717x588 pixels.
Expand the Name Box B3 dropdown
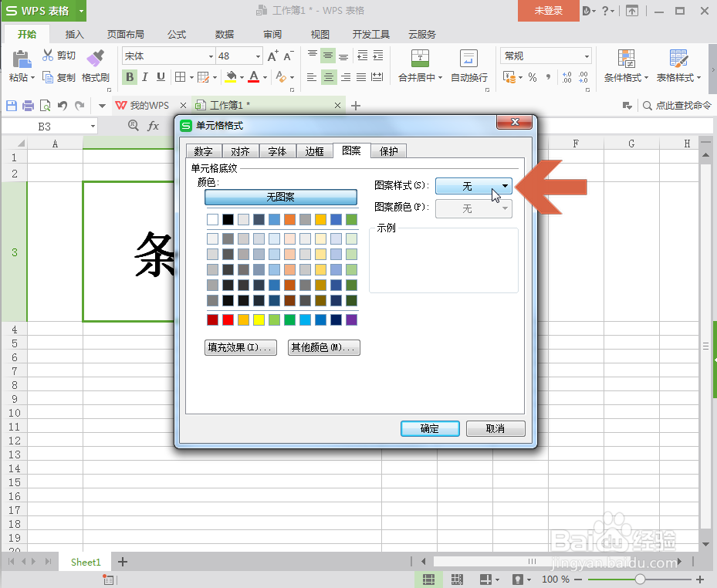tap(93, 127)
